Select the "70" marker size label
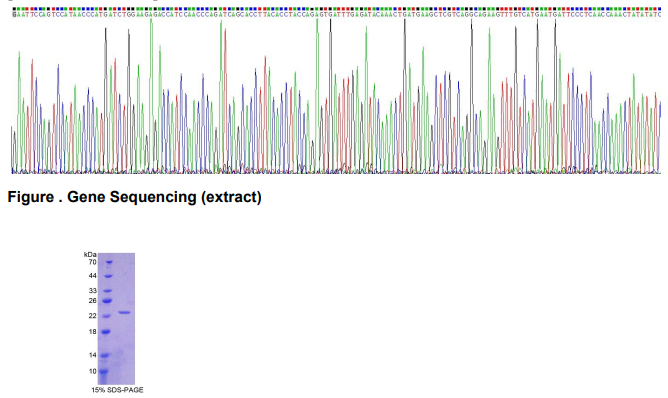668x398 pixels. 92,262
